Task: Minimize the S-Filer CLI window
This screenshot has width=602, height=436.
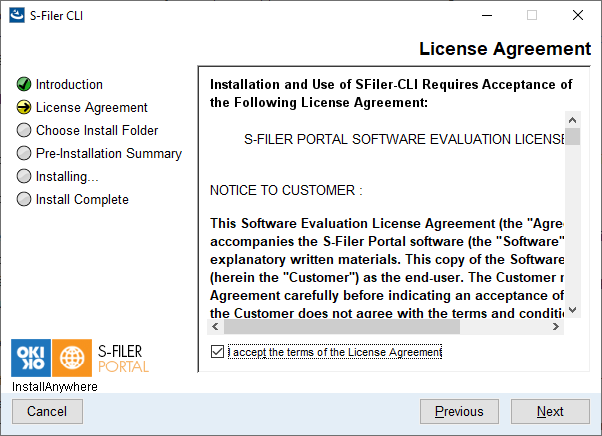Action: click(x=487, y=15)
